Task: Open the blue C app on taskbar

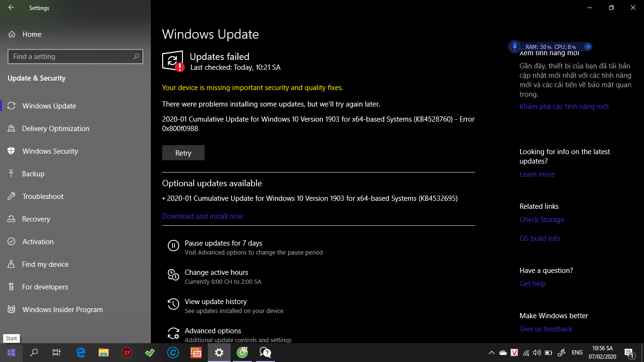Action: point(173,353)
